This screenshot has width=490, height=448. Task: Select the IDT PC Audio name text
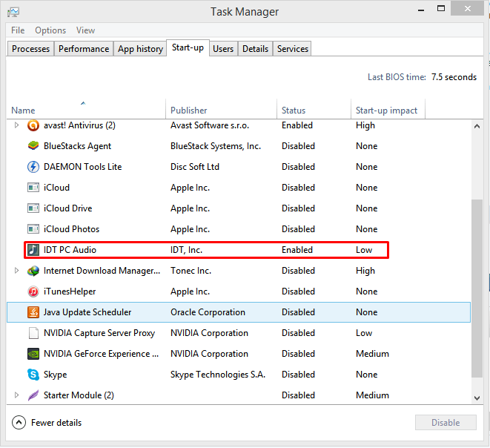tap(70, 250)
